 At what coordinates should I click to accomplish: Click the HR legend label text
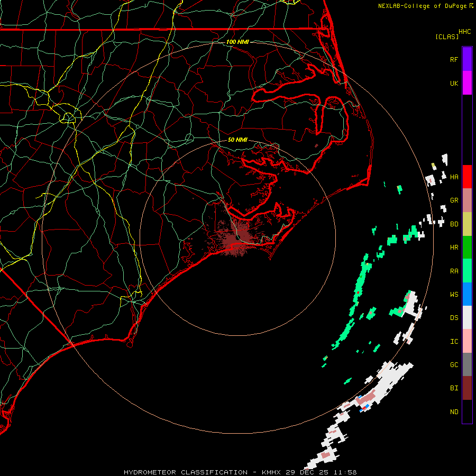click(x=454, y=248)
